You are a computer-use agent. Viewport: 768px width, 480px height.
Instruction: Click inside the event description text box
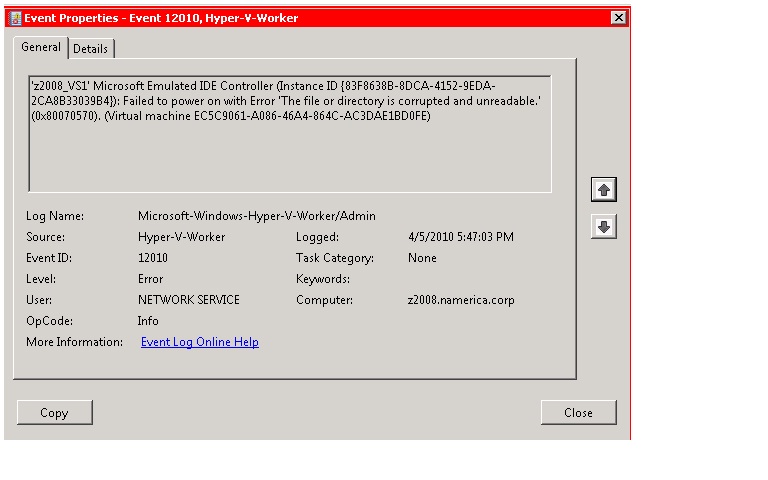(x=290, y=134)
